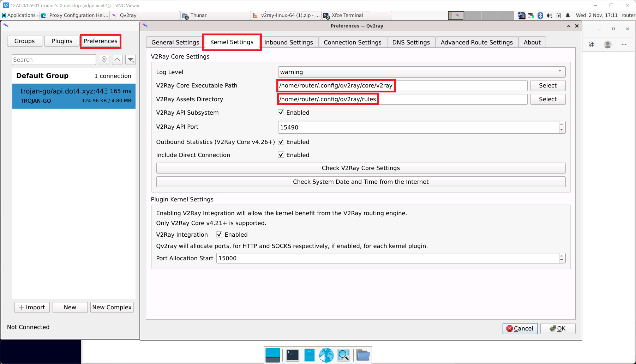Open the sort dropdown arrow by search
The image size is (636, 364).
pos(131,60)
